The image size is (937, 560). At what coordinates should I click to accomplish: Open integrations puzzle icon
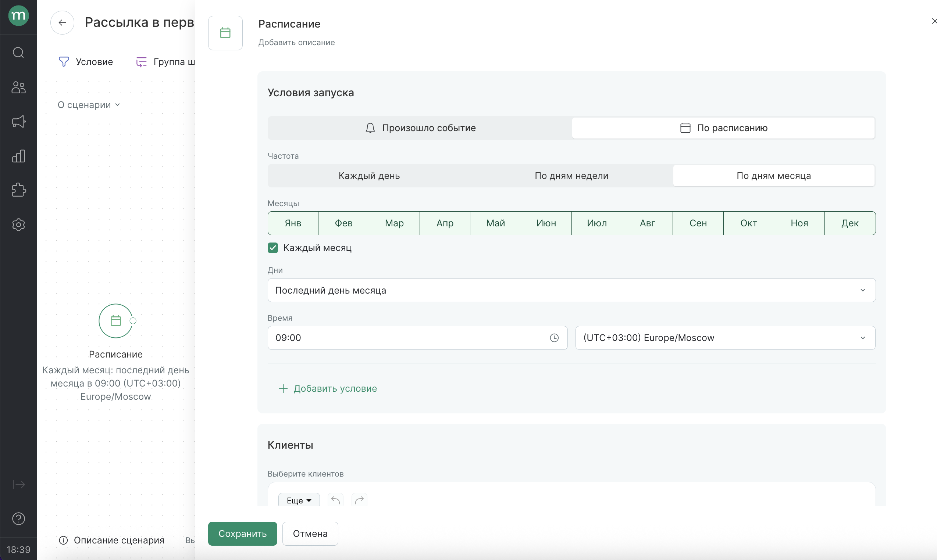coord(18,190)
